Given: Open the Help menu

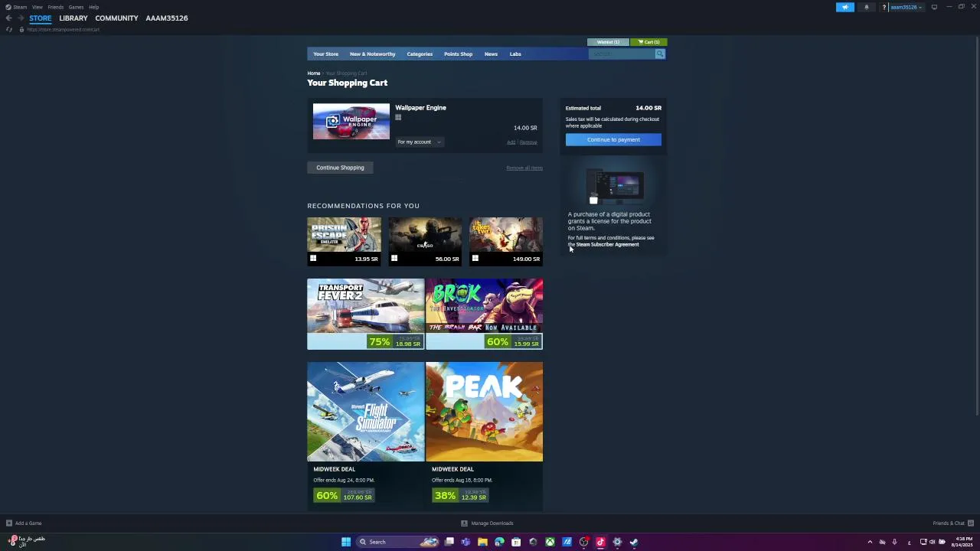Looking at the screenshot, I should 93,7.
